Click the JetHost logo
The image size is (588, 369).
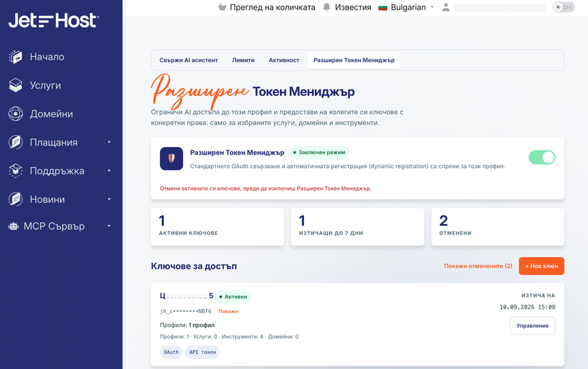[54, 20]
